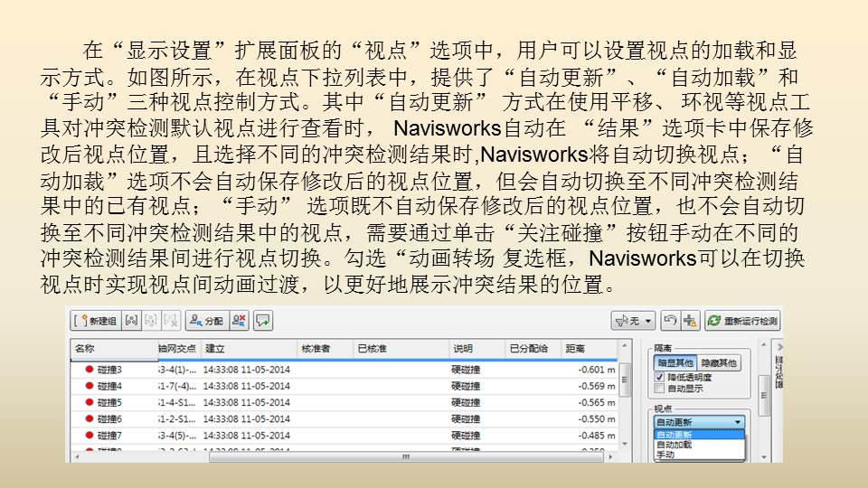Click the 新建组 new group button
Viewport: 868px width, 488px height.
point(96,321)
